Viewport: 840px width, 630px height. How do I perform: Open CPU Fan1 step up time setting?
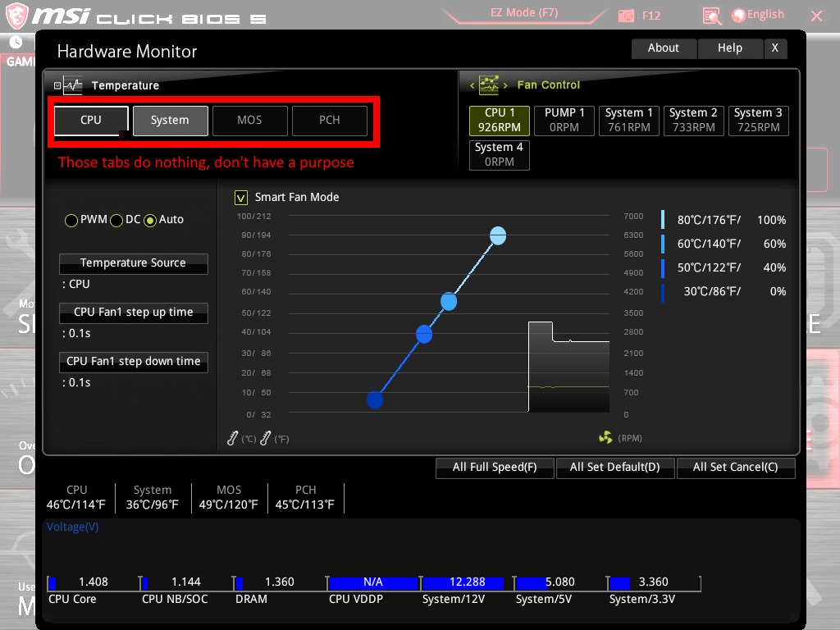tap(134, 313)
